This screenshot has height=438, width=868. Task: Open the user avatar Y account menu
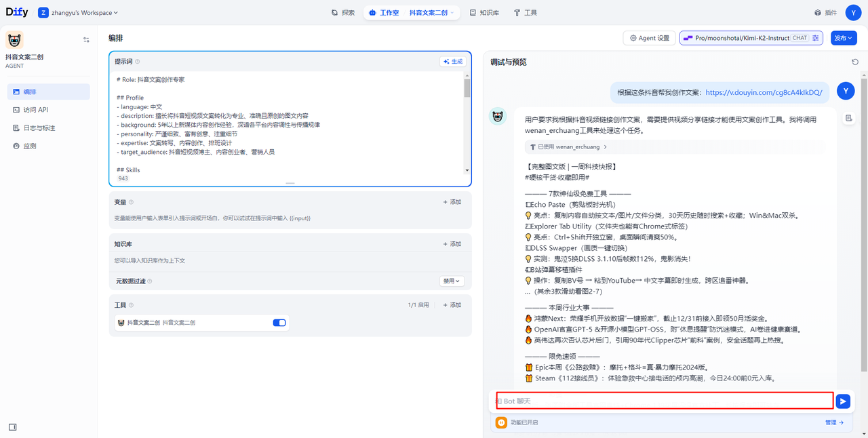(x=852, y=13)
